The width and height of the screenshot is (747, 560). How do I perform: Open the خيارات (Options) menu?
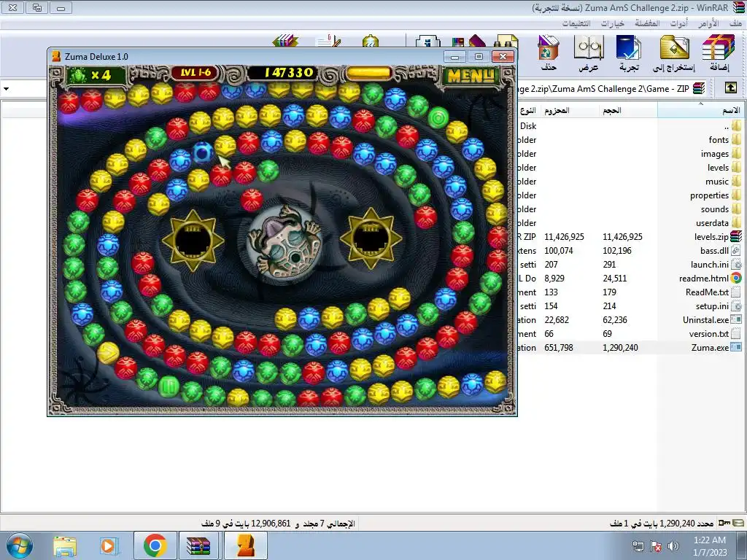[x=613, y=23]
